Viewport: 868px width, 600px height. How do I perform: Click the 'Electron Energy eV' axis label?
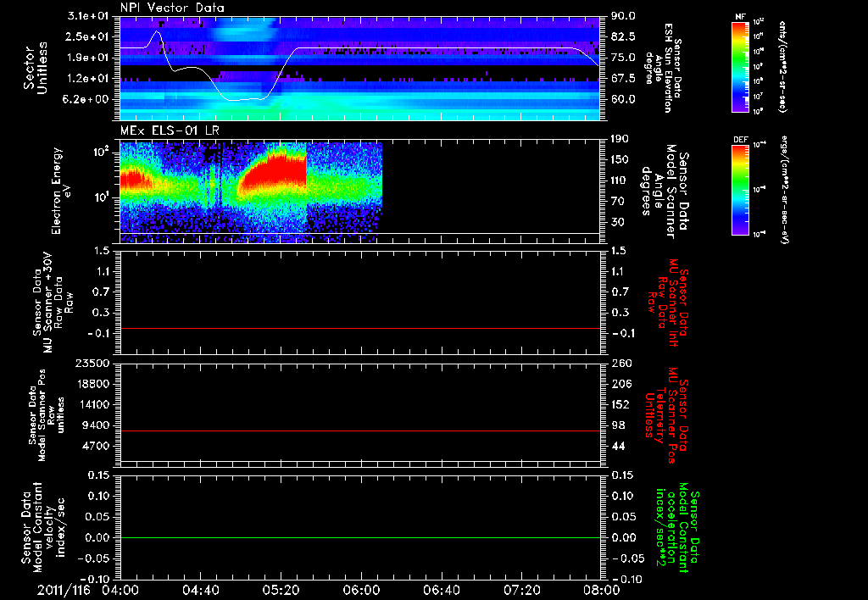(61, 191)
